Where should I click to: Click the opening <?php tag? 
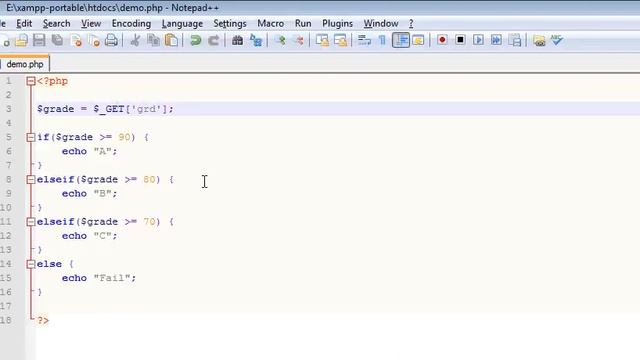(x=52, y=81)
